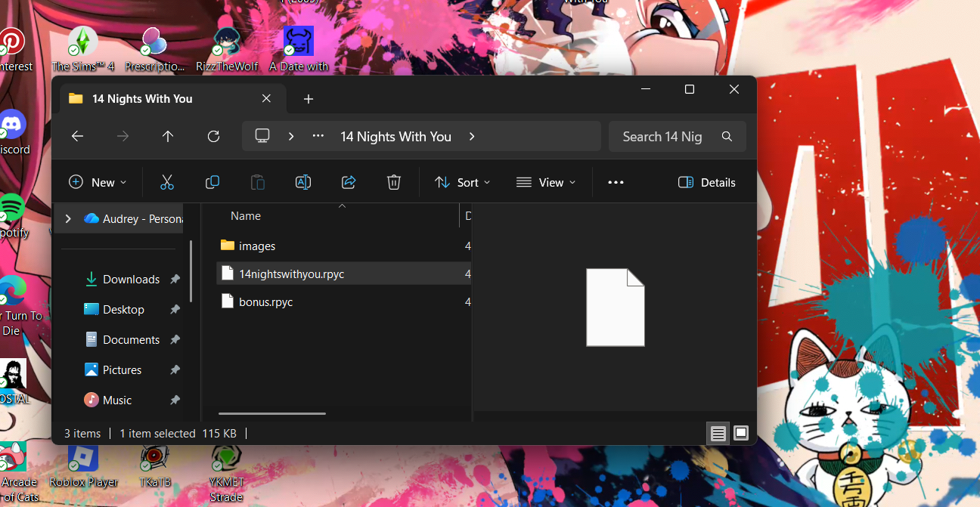
Task: Click the Share icon in toolbar
Action: coord(349,182)
